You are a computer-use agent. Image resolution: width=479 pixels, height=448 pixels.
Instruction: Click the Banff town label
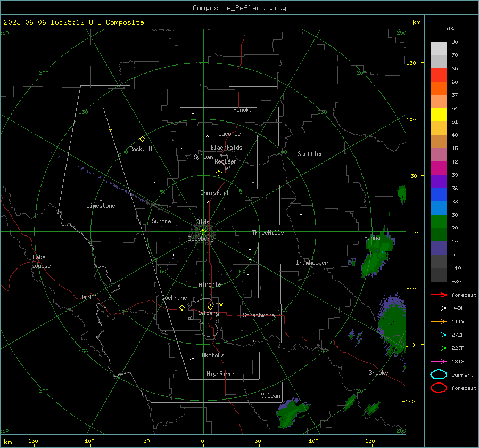coord(88,297)
